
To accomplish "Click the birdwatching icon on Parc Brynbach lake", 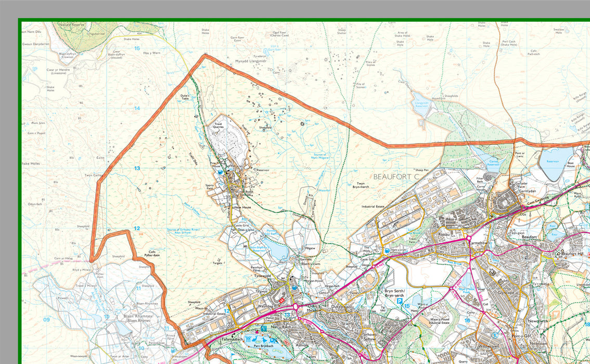I will point(264,340).
